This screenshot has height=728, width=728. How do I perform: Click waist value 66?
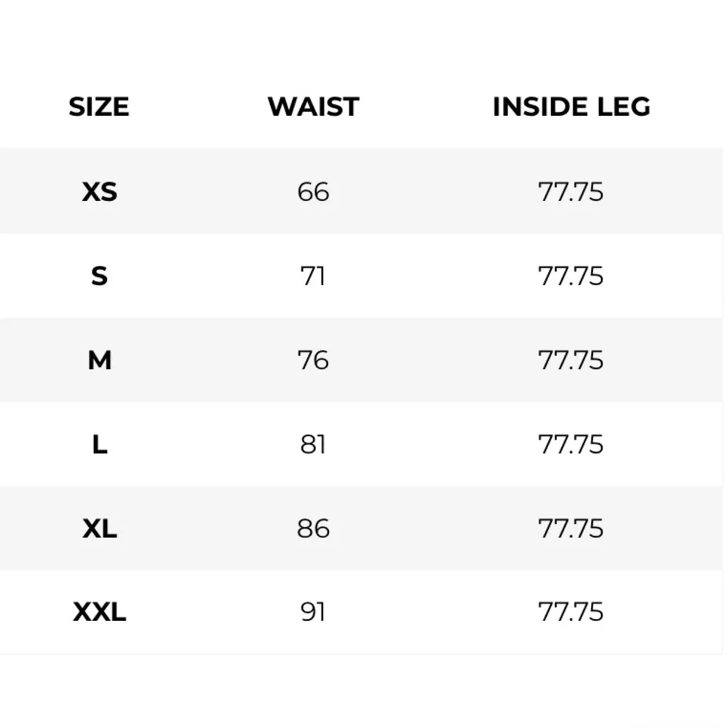click(313, 192)
